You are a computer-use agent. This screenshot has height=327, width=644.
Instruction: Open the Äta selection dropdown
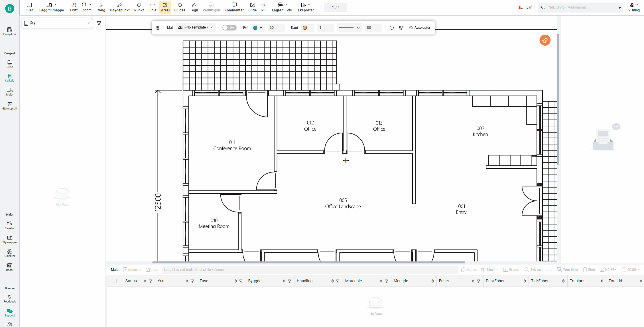click(57, 23)
